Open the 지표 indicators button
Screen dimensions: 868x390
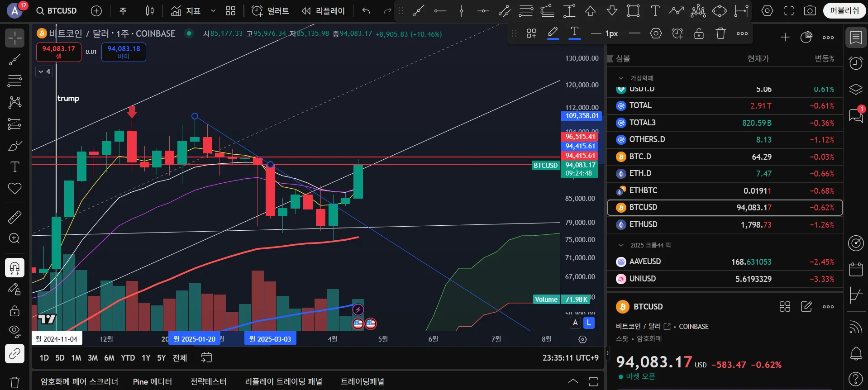186,11
